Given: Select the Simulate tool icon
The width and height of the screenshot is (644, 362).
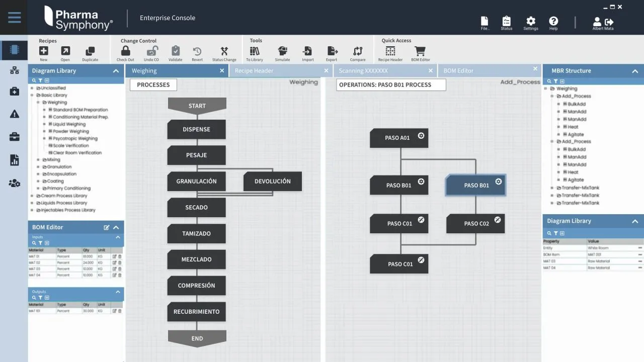Looking at the screenshot, I should tap(282, 51).
